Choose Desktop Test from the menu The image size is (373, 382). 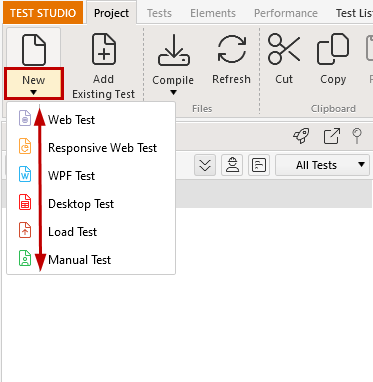[x=91, y=203]
